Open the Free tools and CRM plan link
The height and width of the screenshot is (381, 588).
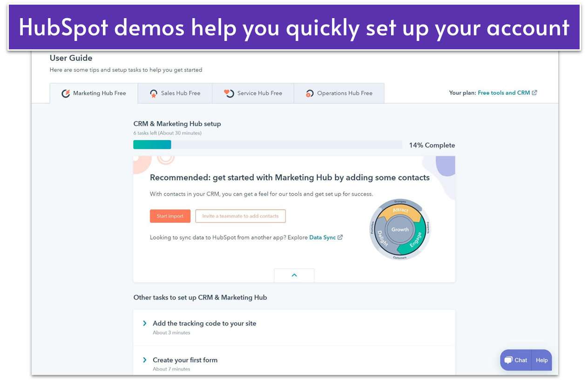(x=504, y=93)
